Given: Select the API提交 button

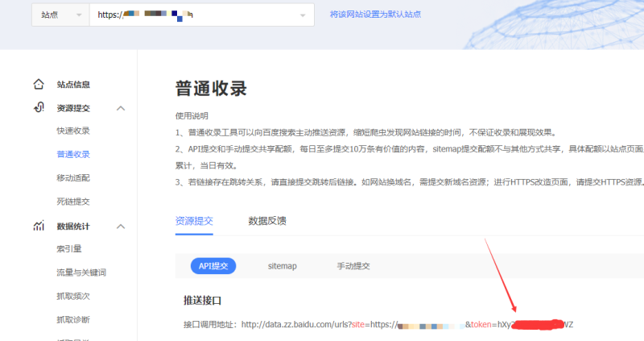Looking at the screenshot, I should pyautogui.click(x=213, y=266).
